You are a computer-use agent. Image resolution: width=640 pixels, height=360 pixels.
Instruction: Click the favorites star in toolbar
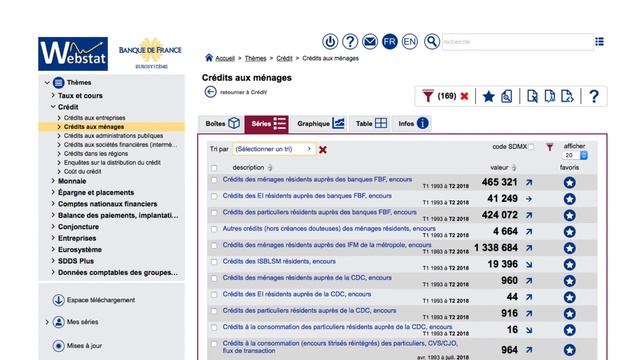coord(489,97)
